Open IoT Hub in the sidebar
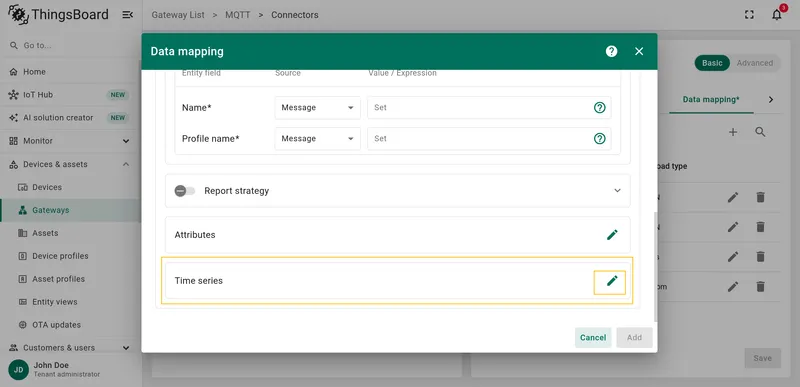 click(70, 95)
